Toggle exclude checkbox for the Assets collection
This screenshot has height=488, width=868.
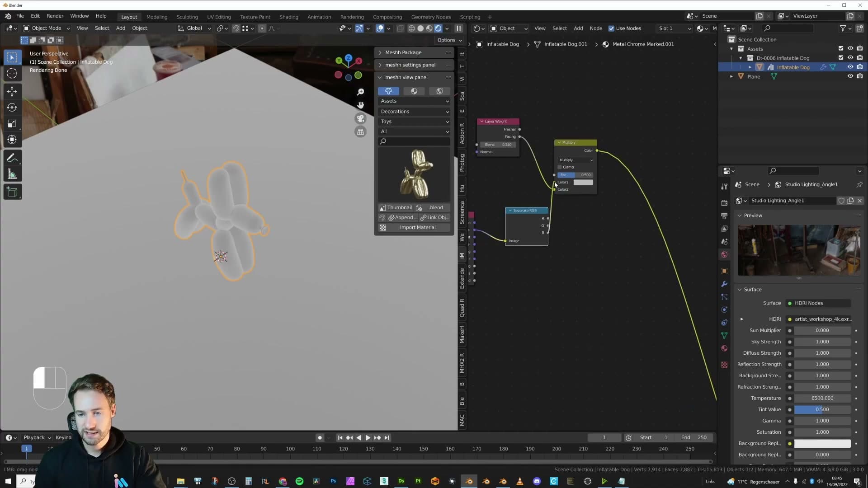(841, 49)
